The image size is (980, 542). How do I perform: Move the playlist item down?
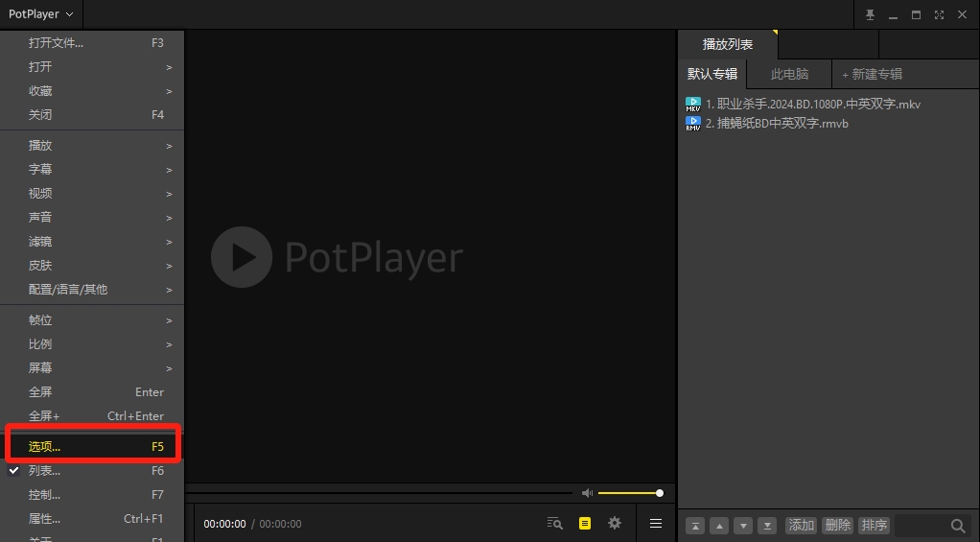[x=743, y=526]
